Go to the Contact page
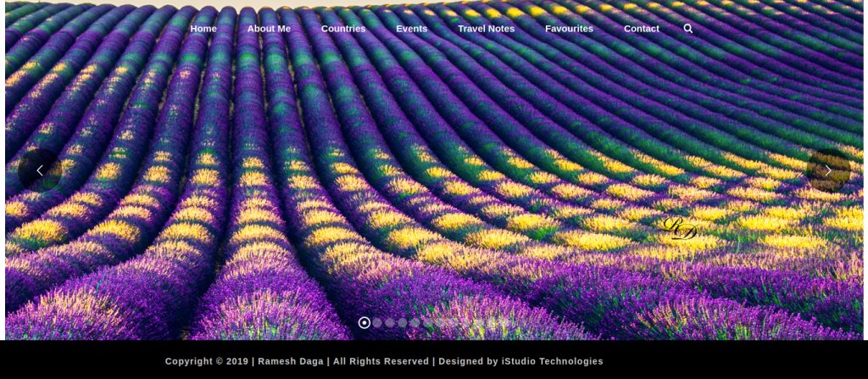 tap(642, 29)
